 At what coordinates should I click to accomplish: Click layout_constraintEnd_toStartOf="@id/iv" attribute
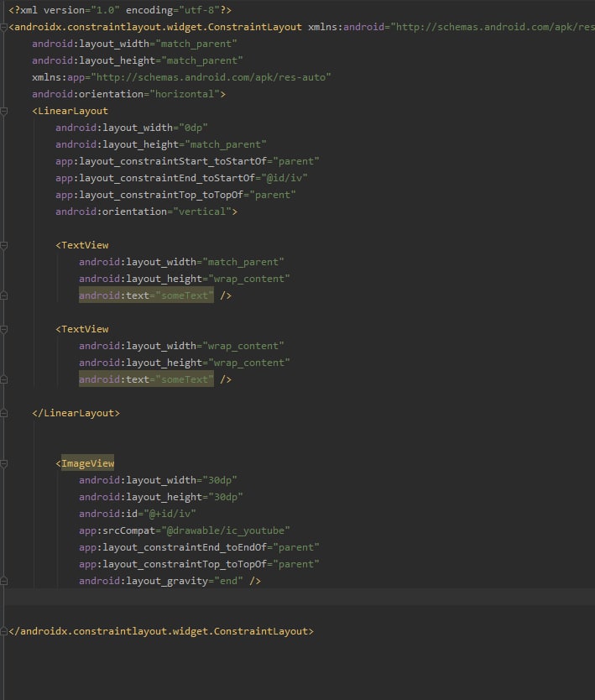pyautogui.click(x=181, y=178)
